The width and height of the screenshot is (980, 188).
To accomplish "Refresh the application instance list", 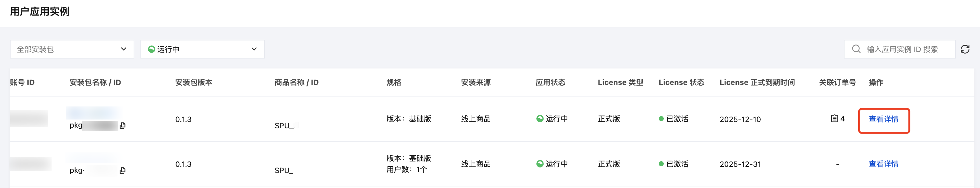I will (965, 49).
